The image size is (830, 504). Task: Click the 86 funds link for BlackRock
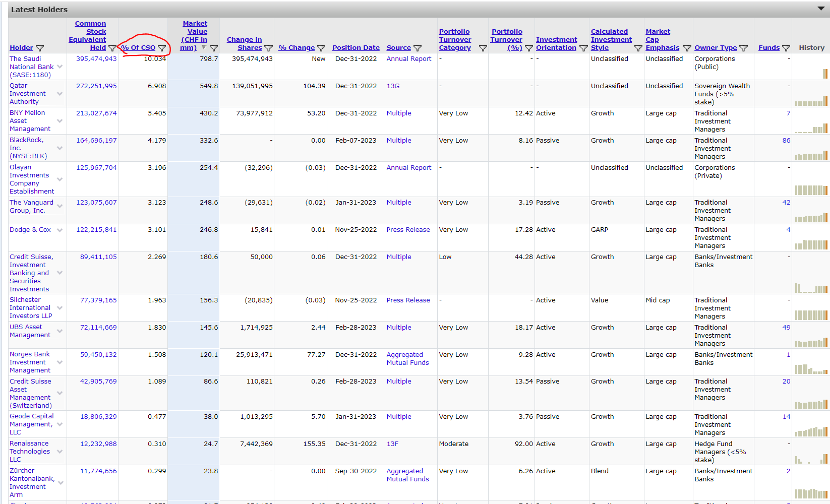[786, 141]
